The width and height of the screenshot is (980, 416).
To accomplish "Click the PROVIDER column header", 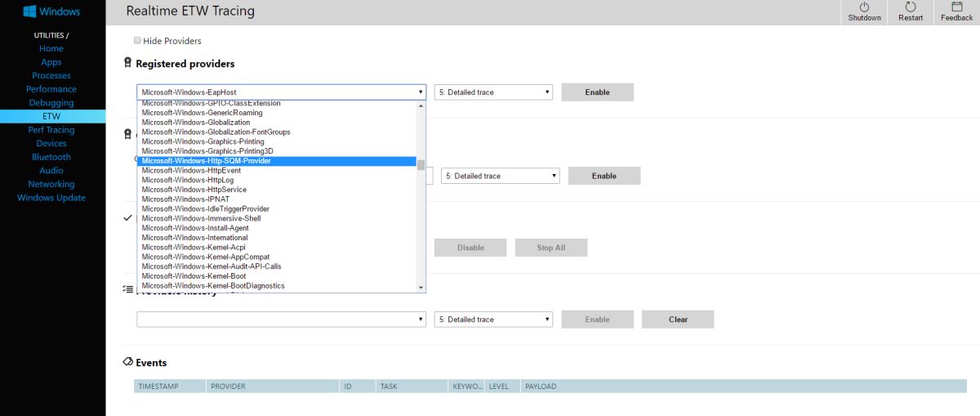I will pos(273,386).
